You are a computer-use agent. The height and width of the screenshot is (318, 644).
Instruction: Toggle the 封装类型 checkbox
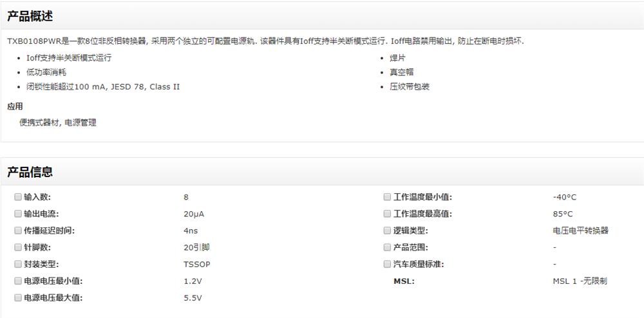pos(17,264)
